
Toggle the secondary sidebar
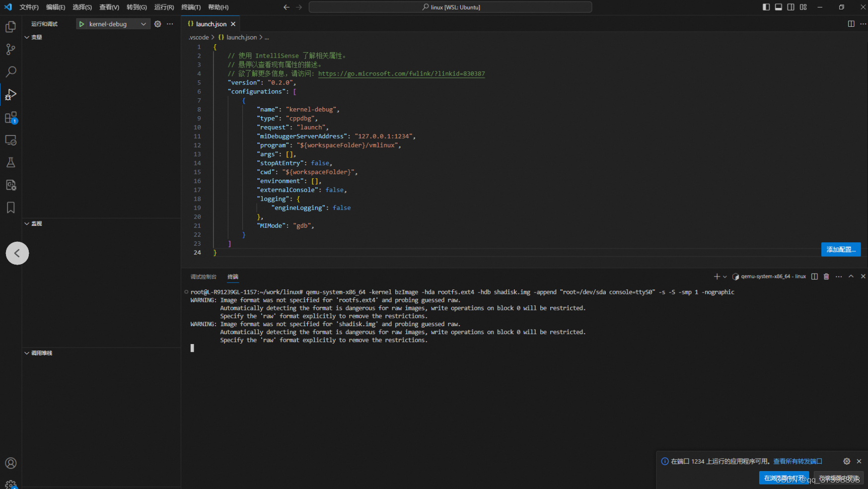pos(791,7)
